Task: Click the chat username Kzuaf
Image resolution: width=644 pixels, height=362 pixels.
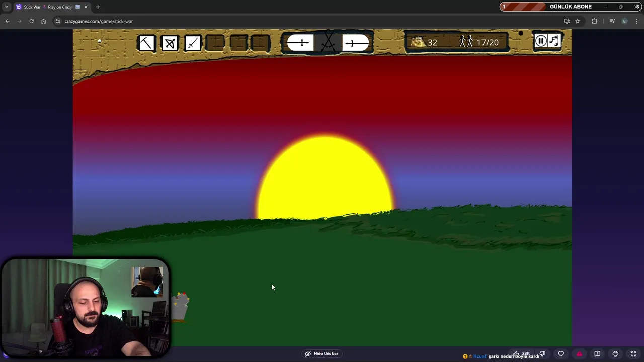Action: tap(480, 356)
